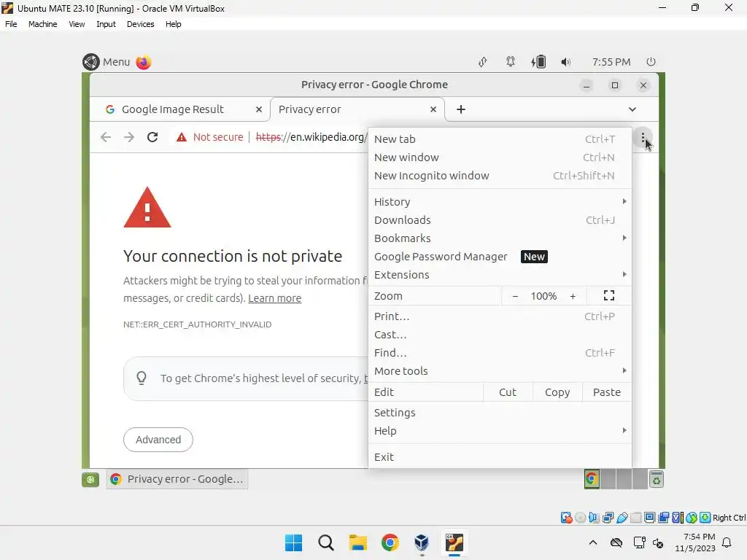
Task: Select New tab menu item
Action: (x=500, y=139)
